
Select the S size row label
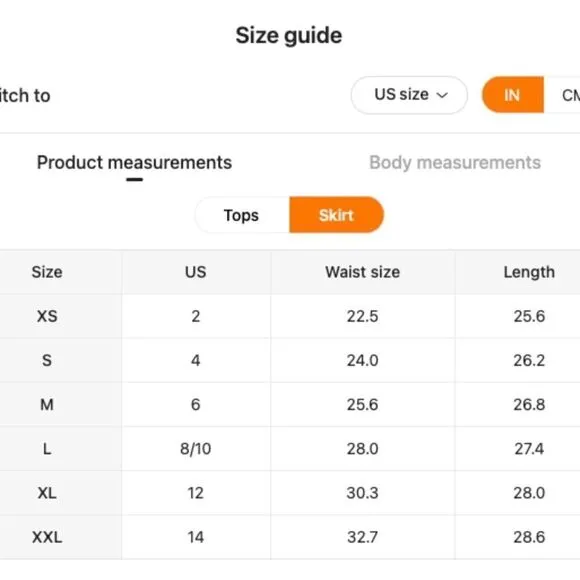click(x=47, y=360)
